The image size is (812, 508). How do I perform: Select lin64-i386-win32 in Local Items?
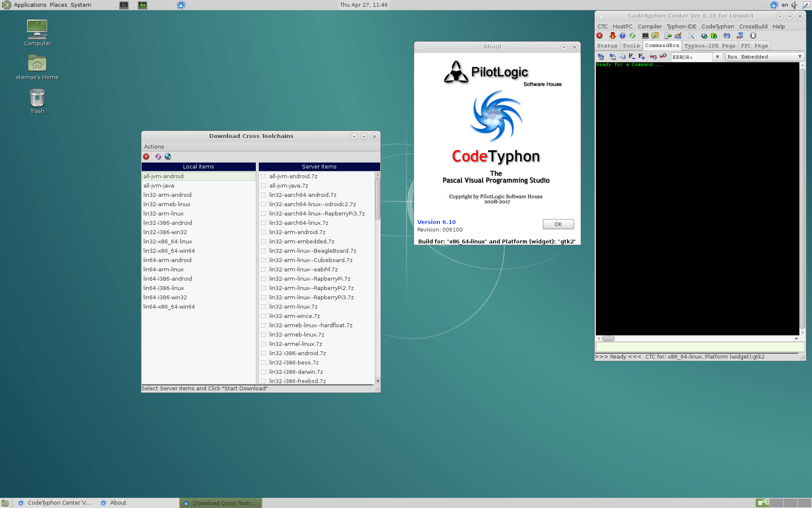coord(198,298)
